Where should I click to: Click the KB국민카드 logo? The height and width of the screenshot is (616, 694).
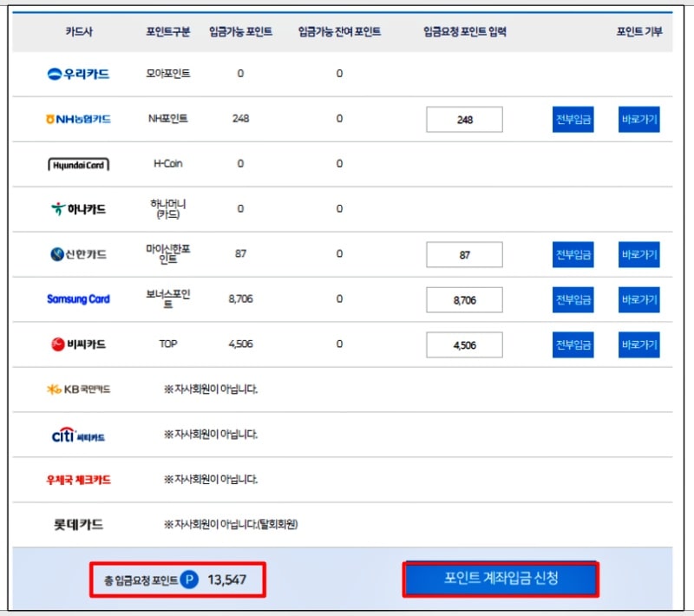(x=80, y=388)
